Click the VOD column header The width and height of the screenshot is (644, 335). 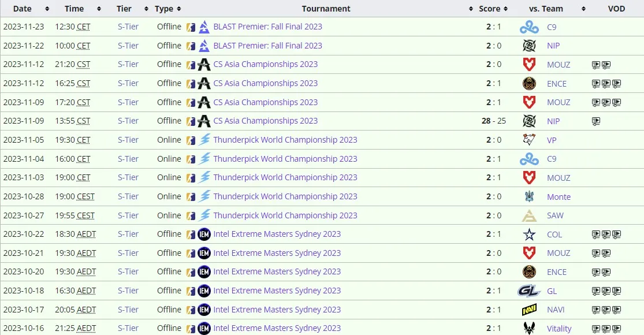click(616, 9)
